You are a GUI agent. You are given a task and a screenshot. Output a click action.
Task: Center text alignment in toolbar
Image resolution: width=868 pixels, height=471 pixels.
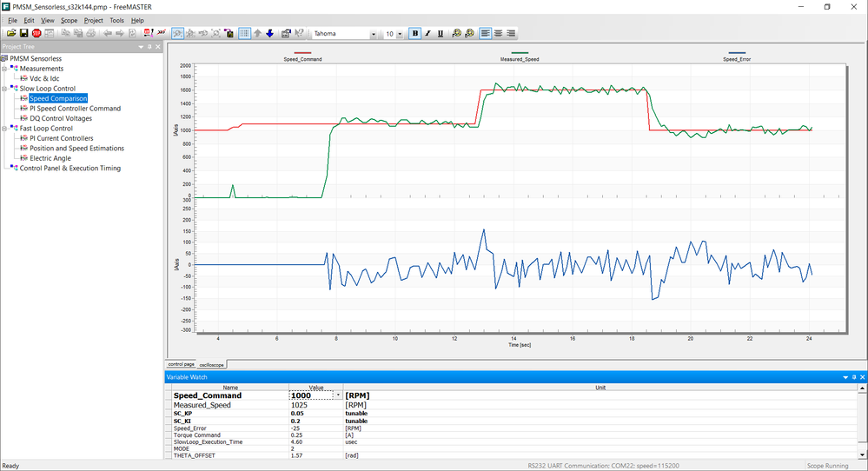tap(498, 33)
